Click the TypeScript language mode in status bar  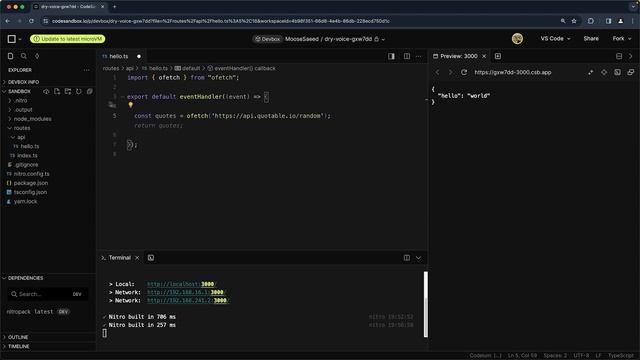(x=620, y=356)
